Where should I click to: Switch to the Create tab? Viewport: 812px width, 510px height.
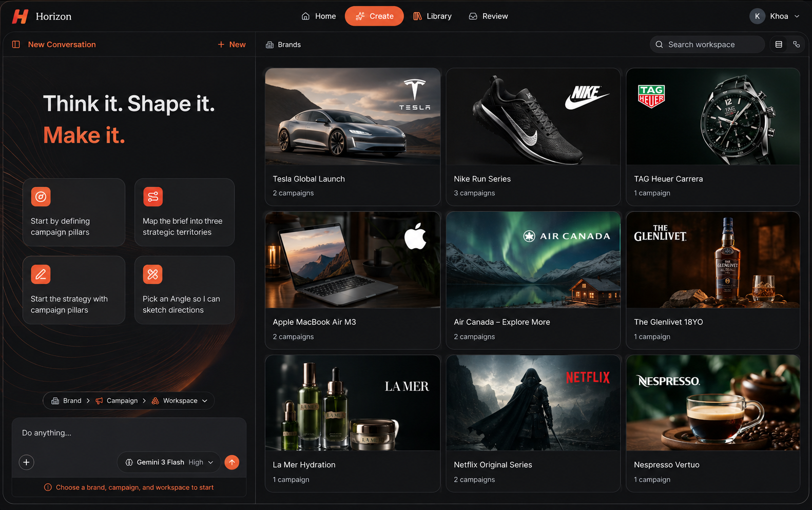(374, 16)
